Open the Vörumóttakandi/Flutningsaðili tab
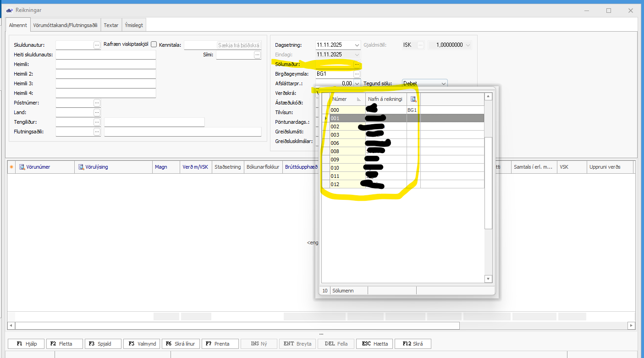This screenshot has height=358, width=644. click(66, 25)
